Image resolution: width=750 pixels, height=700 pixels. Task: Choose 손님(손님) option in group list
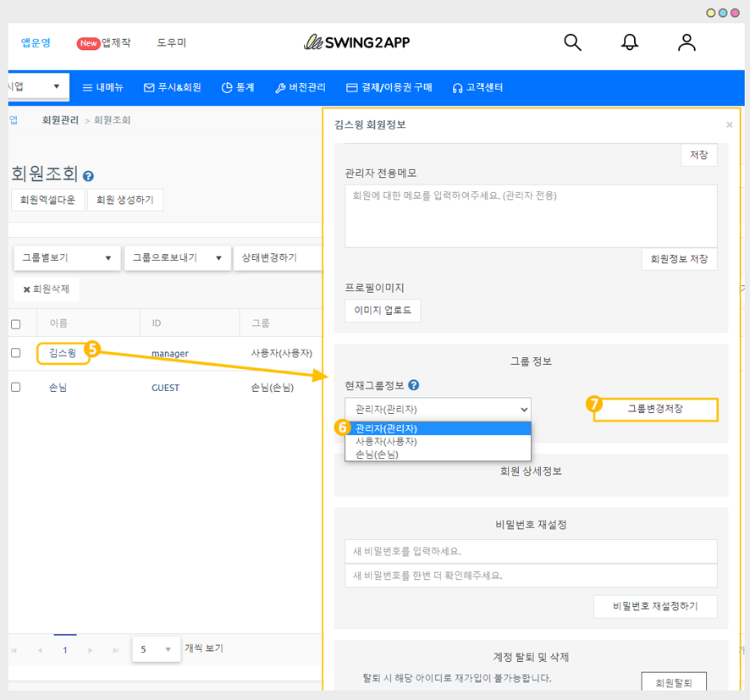(x=438, y=455)
